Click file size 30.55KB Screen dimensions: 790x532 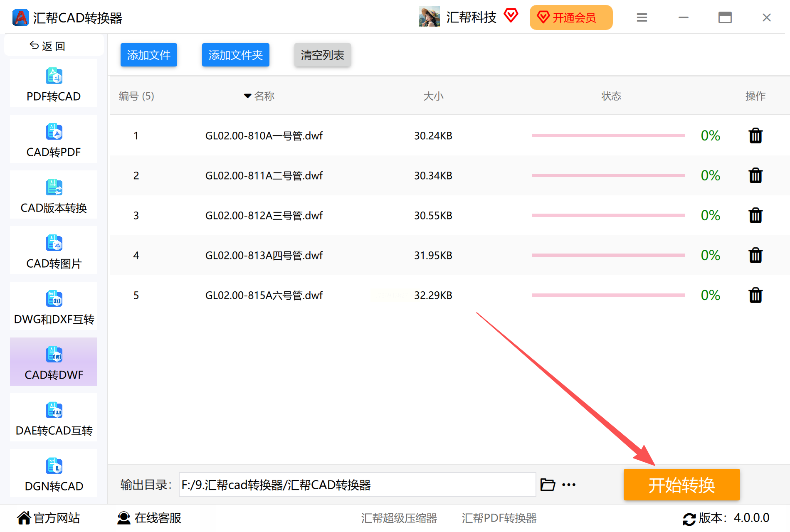(433, 215)
